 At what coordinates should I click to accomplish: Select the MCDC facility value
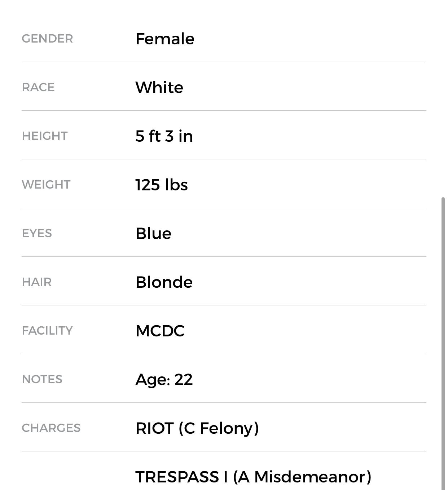[160, 331]
